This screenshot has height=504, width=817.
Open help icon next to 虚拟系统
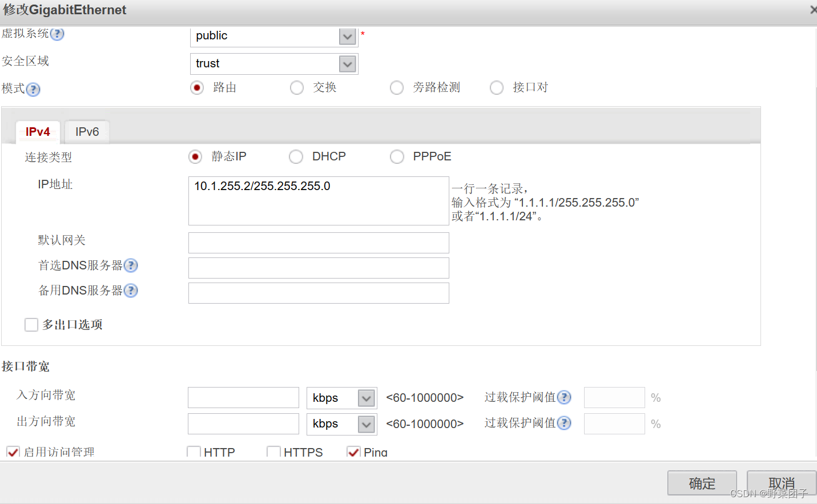point(57,34)
